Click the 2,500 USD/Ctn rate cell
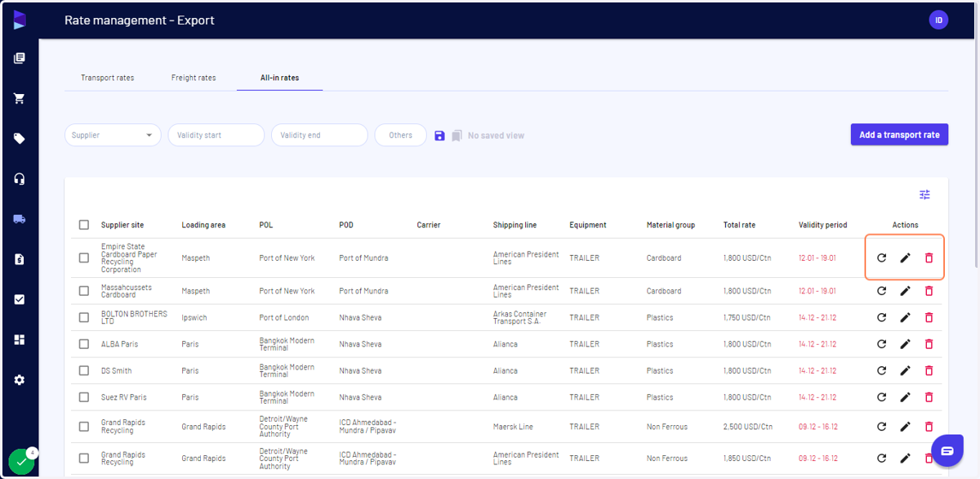The image size is (980, 479). tap(747, 427)
